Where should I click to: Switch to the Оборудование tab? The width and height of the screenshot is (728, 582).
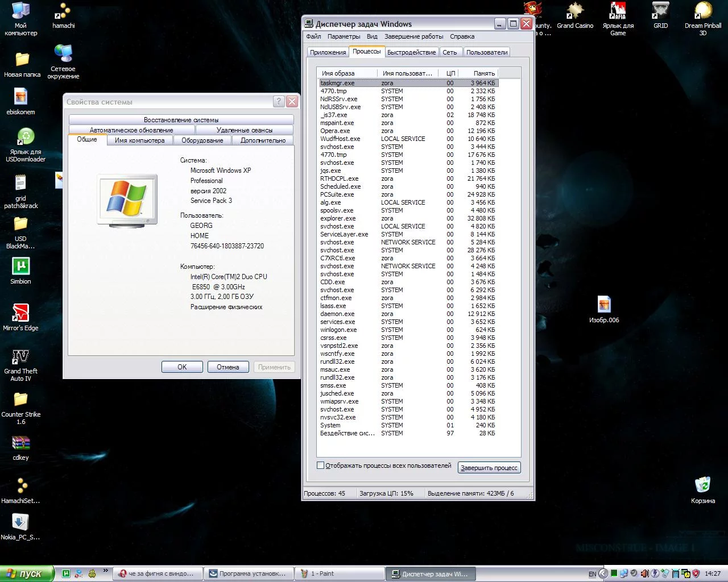tap(202, 140)
